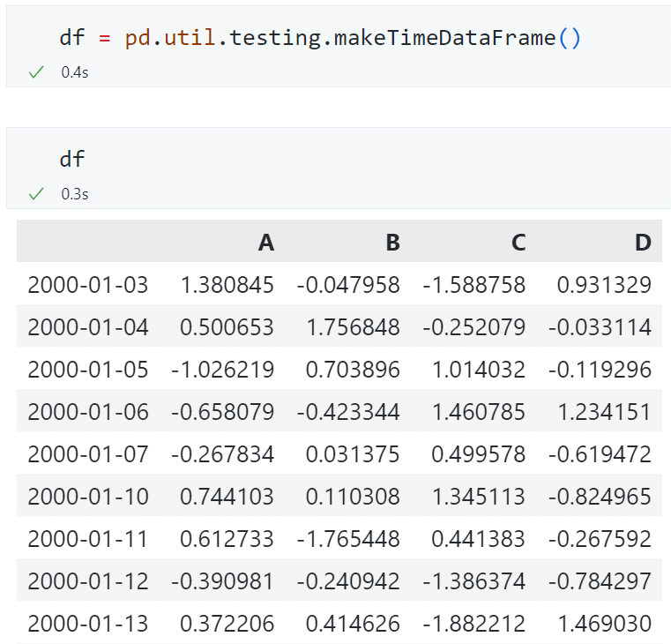Click column header C
Viewport: 671px width, 644px height.
point(518,243)
